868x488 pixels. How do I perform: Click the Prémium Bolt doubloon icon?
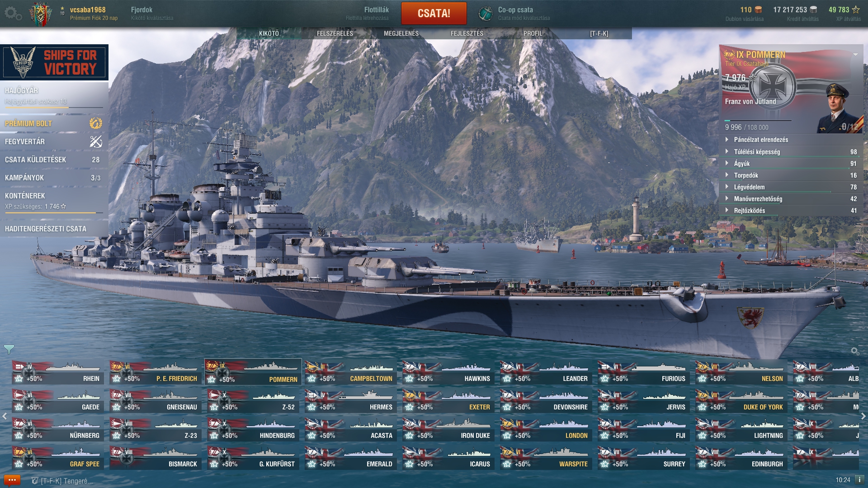tap(95, 123)
